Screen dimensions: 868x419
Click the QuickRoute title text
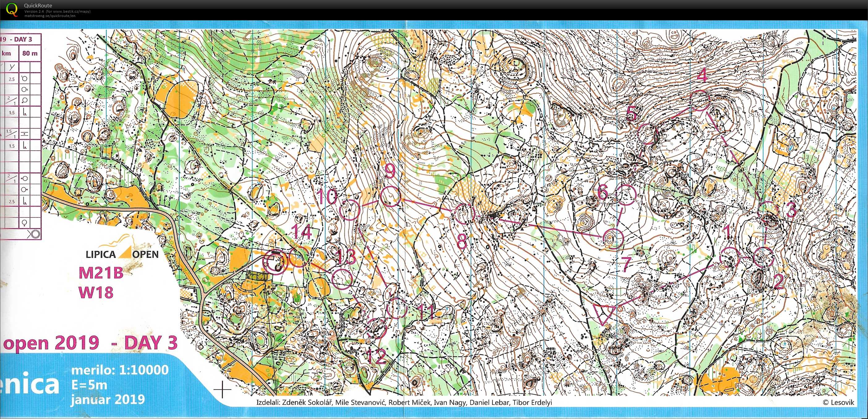click(x=38, y=6)
